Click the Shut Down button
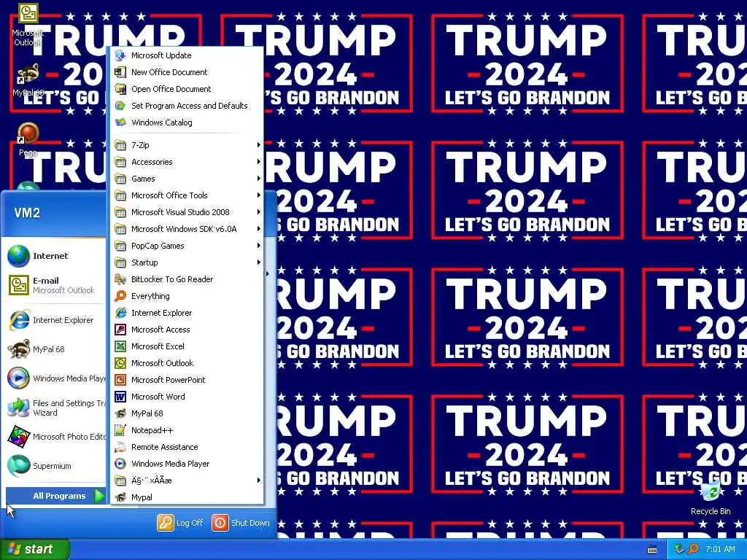Image resolution: width=747 pixels, height=560 pixels. pyautogui.click(x=241, y=523)
